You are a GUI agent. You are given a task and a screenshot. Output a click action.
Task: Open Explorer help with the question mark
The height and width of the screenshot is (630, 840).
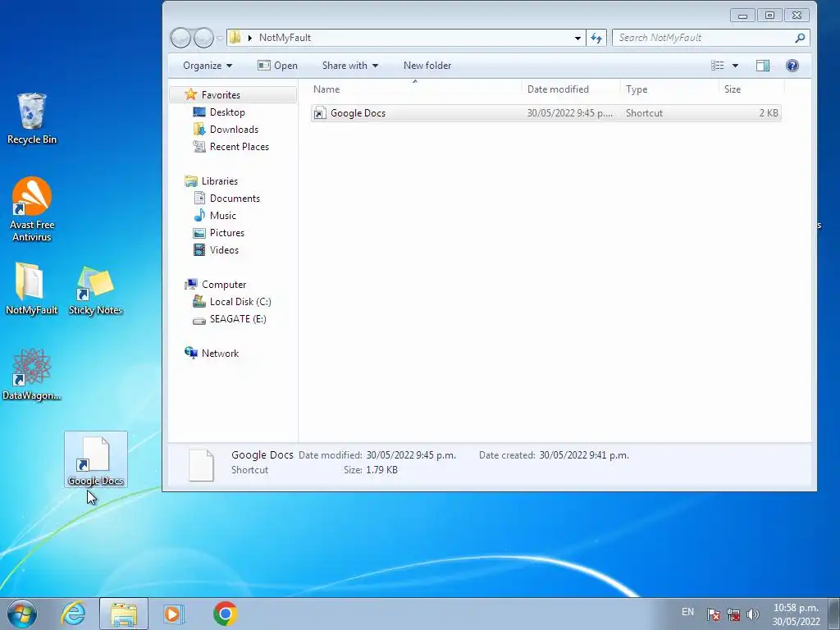coord(792,66)
